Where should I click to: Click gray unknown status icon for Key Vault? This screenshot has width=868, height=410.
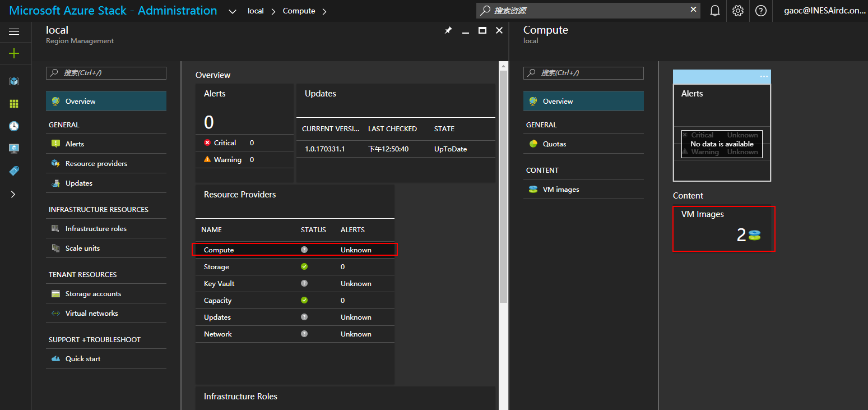(x=304, y=283)
